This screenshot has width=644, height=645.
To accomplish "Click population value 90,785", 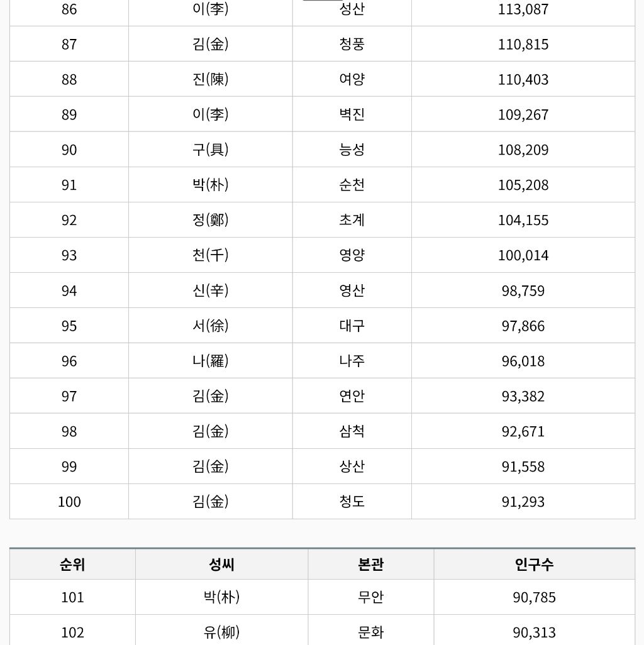I will pos(534,597).
